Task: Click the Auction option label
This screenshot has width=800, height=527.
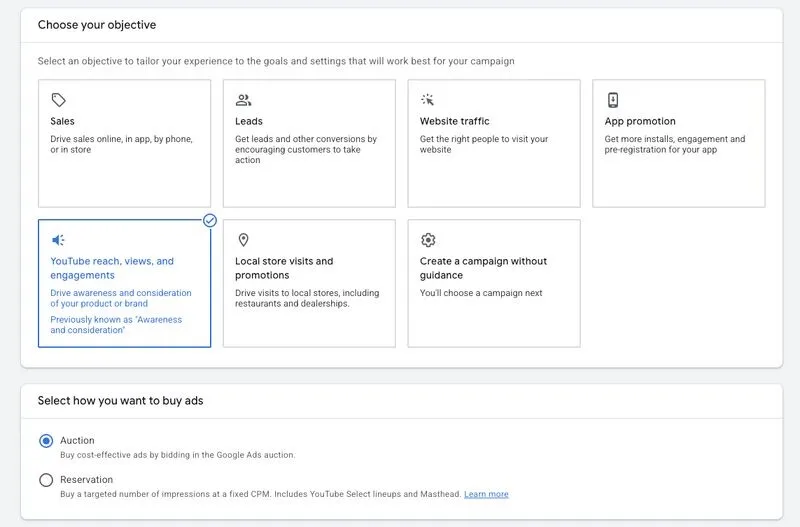Action: click(77, 440)
